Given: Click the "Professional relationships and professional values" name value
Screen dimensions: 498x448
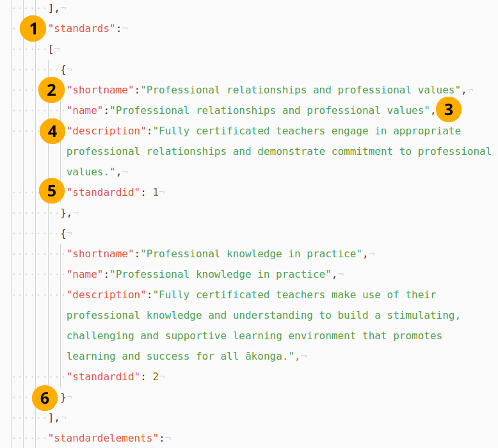Looking at the screenshot, I should click(x=268, y=111).
